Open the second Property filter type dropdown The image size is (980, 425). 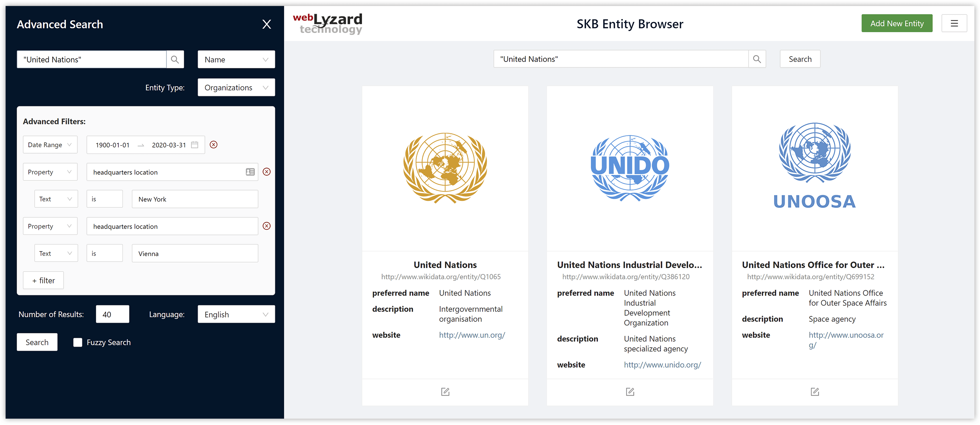50,226
